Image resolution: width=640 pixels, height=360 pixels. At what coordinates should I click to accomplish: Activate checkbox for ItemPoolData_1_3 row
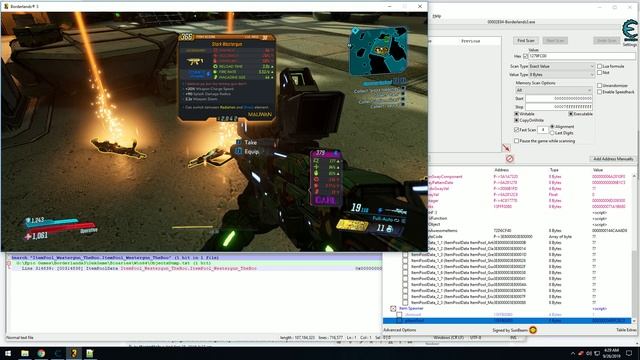tap(405, 254)
